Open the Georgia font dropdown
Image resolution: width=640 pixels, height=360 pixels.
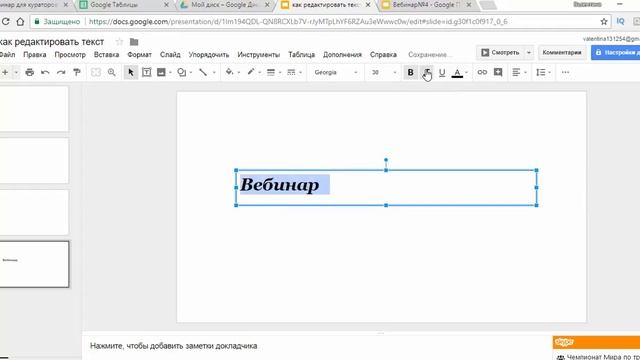[336, 72]
